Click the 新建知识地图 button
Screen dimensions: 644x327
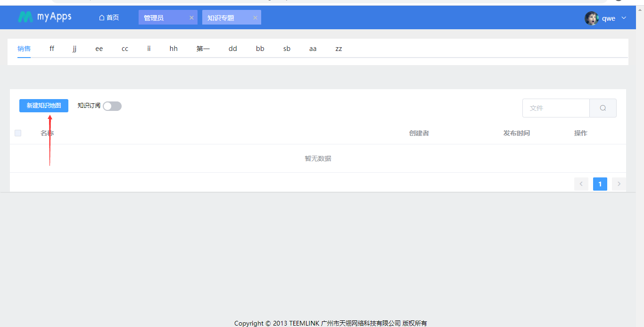click(44, 106)
